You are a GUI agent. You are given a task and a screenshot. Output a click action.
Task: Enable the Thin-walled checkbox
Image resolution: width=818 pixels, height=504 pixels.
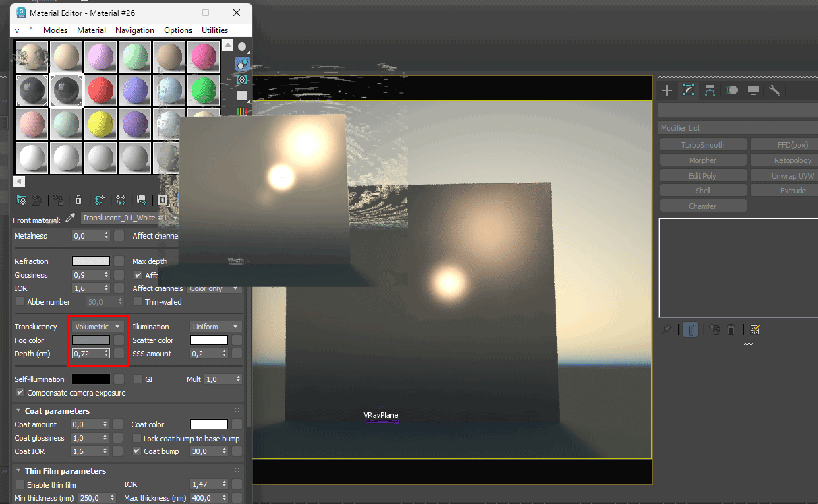[x=138, y=302]
